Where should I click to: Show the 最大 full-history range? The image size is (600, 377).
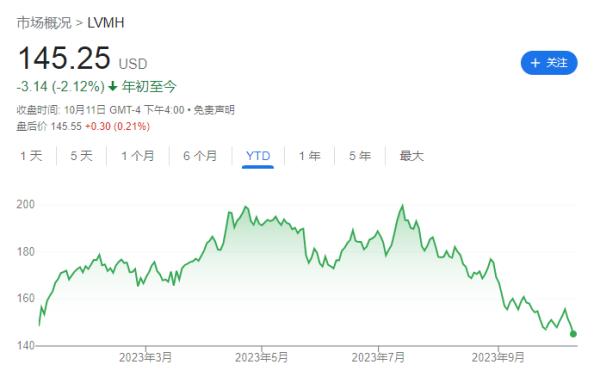(x=411, y=156)
